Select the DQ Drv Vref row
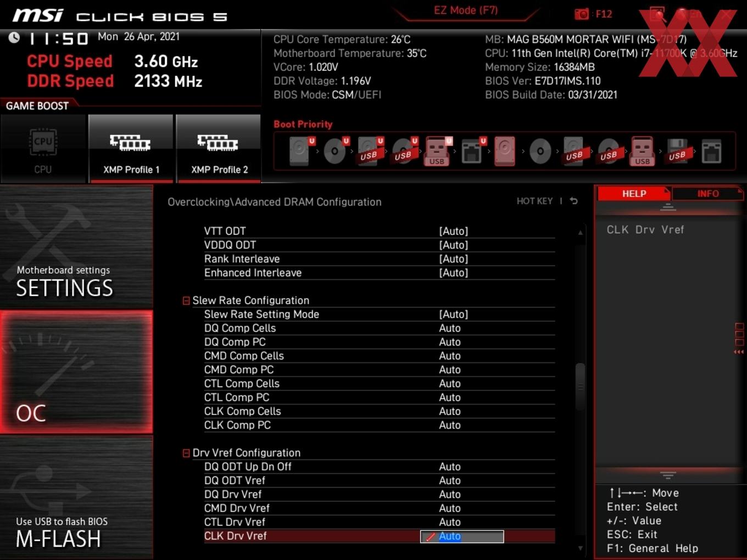Image resolution: width=747 pixels, height=560 pixels. click(379, 494)
